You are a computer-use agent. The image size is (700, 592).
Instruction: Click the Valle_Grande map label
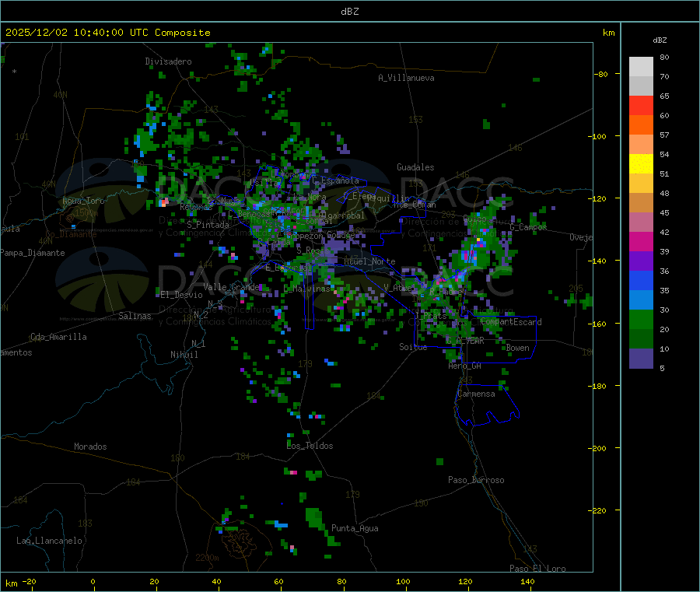point(231,287)
